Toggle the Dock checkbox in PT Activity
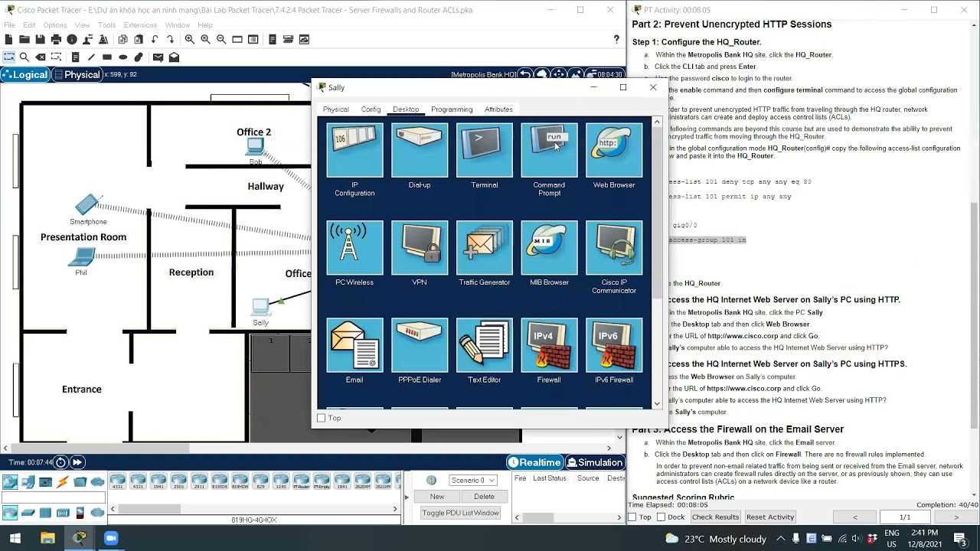This screenshot has width=980, height=551. (x=661, y=517)
